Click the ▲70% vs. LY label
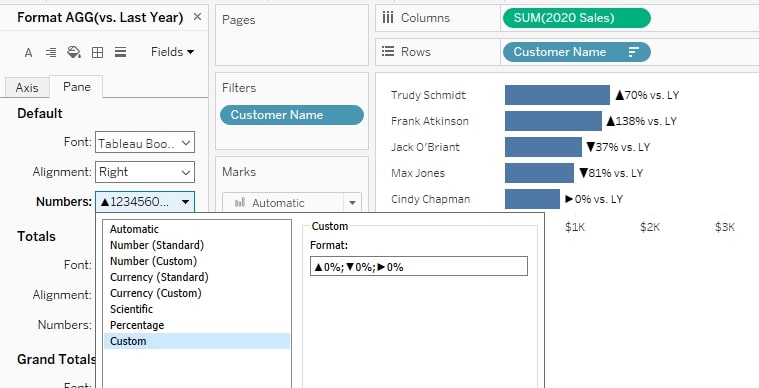The width and height of the screenshot is (759, 388). coord(647,95)
